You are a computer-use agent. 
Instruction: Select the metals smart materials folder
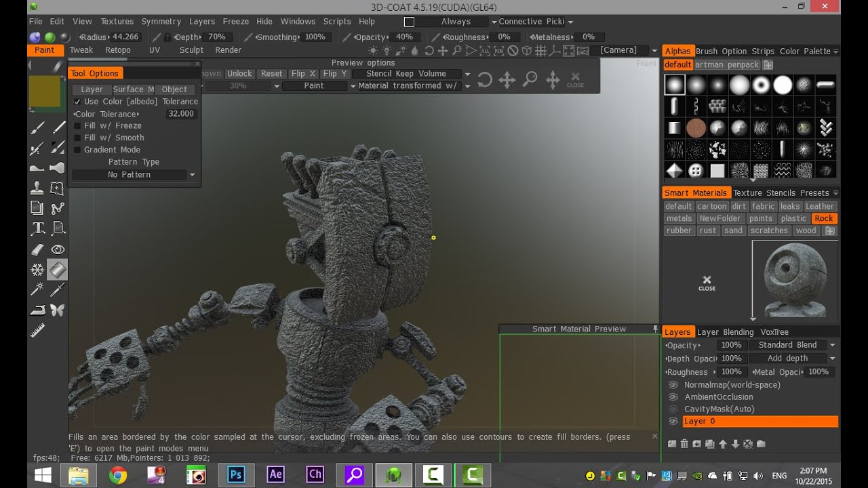(679, 219)
